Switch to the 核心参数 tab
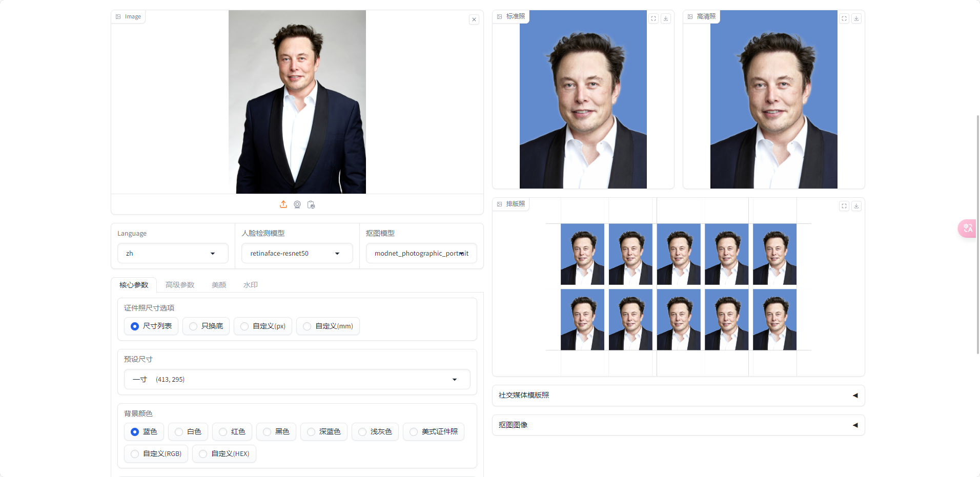The height and width of the screenshot is (477, 980). point(134,285)
